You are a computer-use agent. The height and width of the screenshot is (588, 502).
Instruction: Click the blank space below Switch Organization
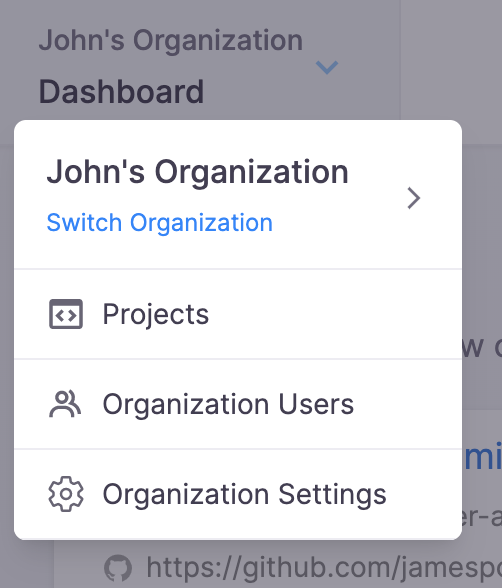238,252
